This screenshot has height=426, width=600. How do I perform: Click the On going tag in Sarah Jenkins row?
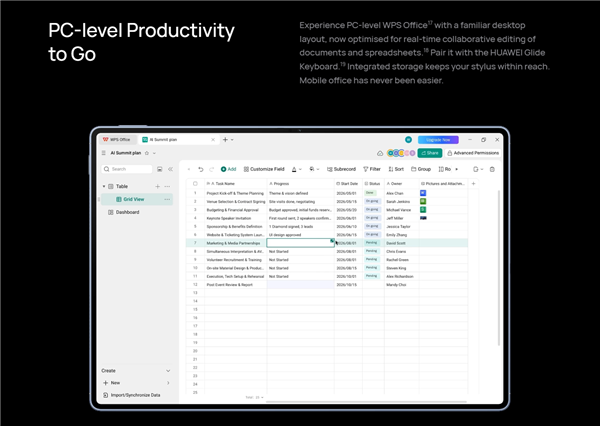coord(372,201)
